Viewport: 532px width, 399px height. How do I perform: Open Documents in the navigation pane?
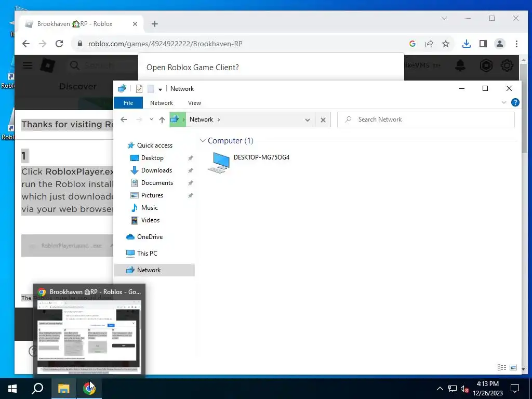(157, 183)
